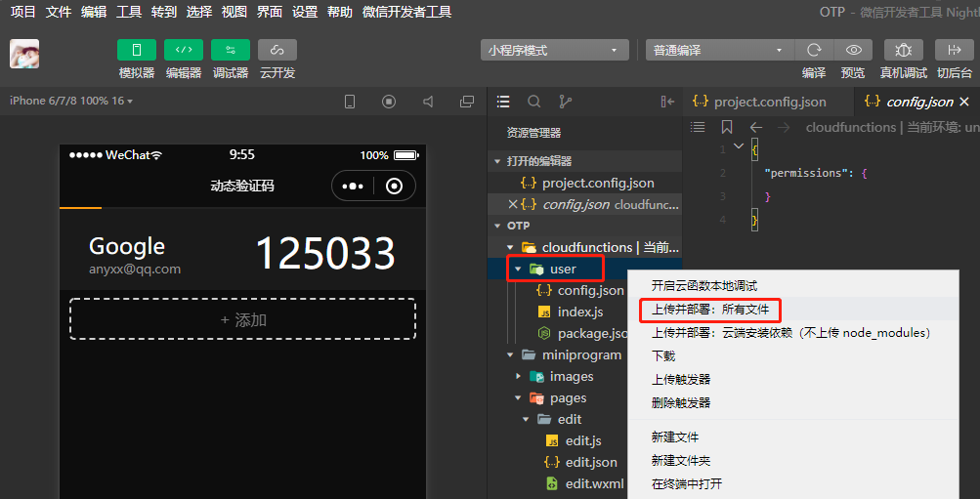Open cloud development (云开发) console
This screenshot has width=980, height=499.
[x=277, y=50]
